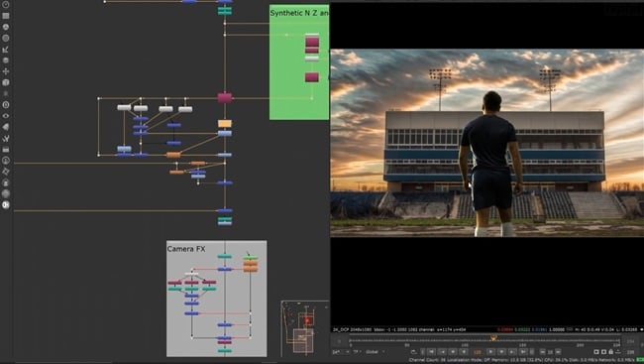Click the Memory usage readout in the status bar
644x364 pixels.
pos(516,360)
